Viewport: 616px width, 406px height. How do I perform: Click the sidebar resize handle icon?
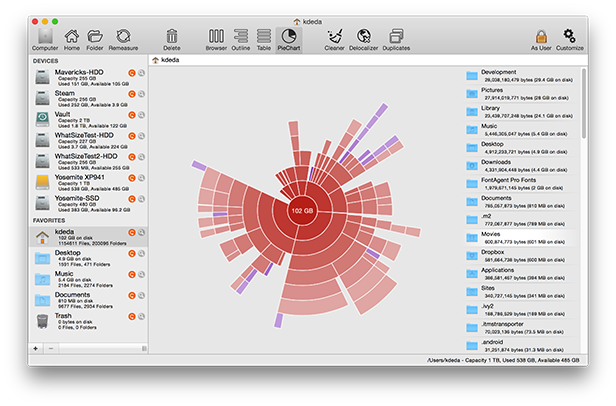[x=144, y=348]
